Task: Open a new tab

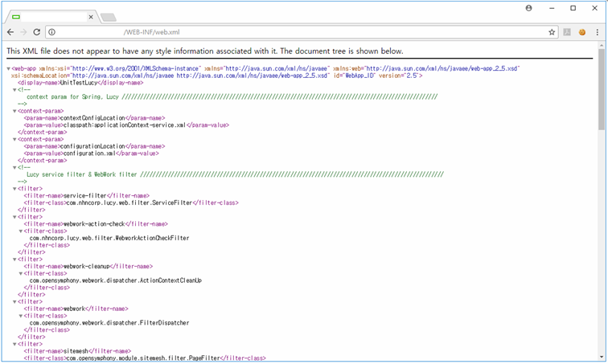Action: click(109, 17)
